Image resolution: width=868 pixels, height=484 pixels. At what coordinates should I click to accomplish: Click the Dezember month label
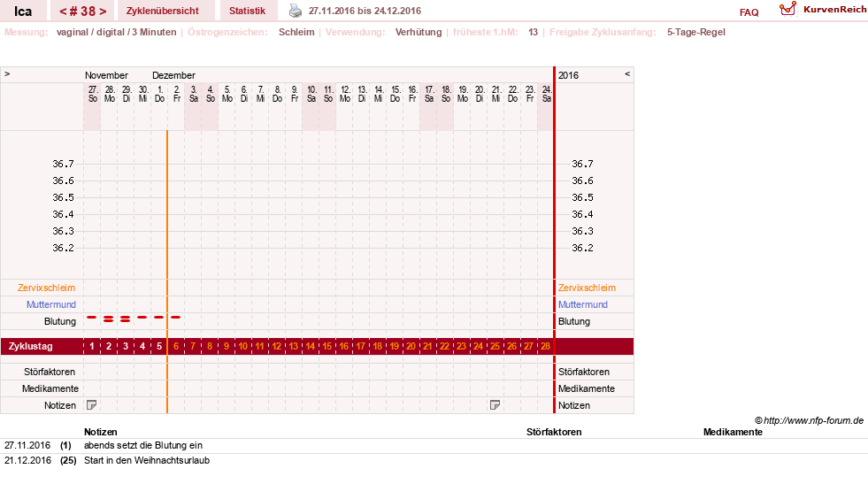[173, 75]
